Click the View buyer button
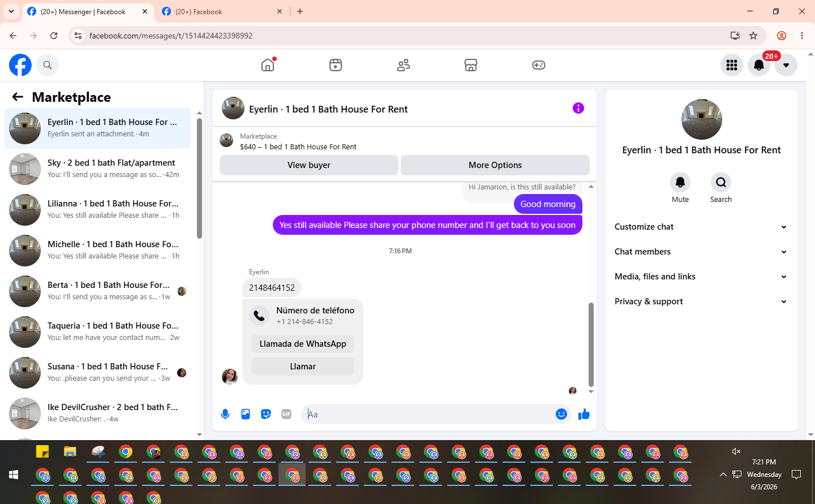 [309, 165]
